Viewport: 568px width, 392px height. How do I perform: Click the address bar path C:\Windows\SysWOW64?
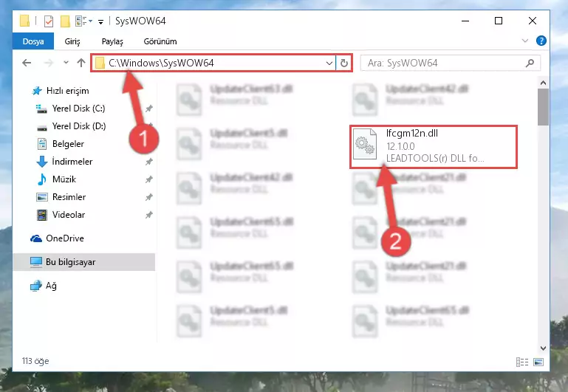point(161,63)
